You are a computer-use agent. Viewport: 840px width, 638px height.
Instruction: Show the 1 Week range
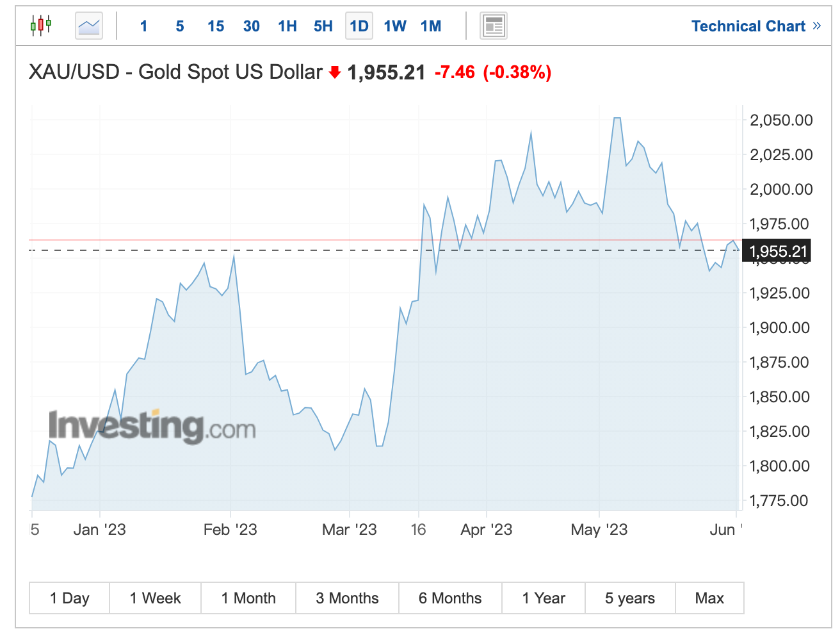[156, 598]
